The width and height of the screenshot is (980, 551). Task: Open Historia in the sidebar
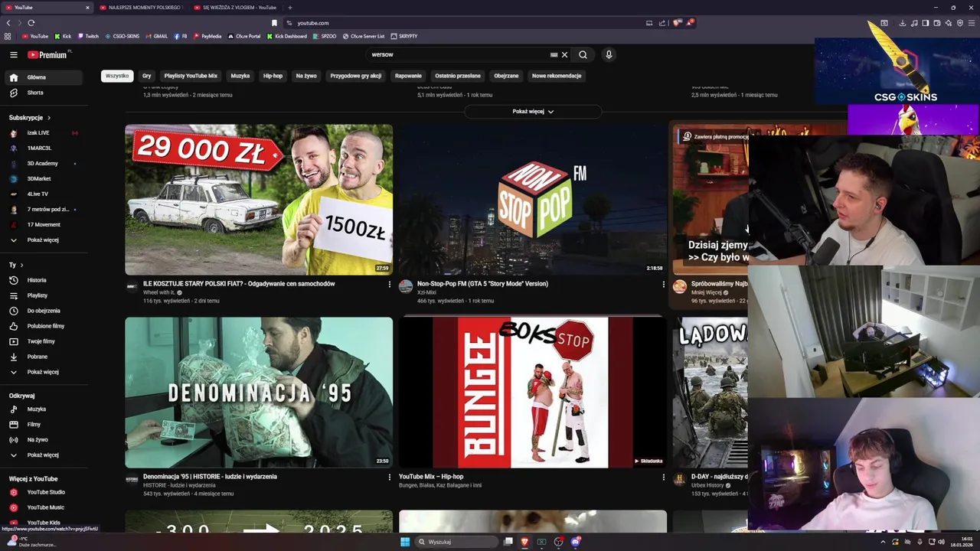pyautogui.click(x=44, y=280)
